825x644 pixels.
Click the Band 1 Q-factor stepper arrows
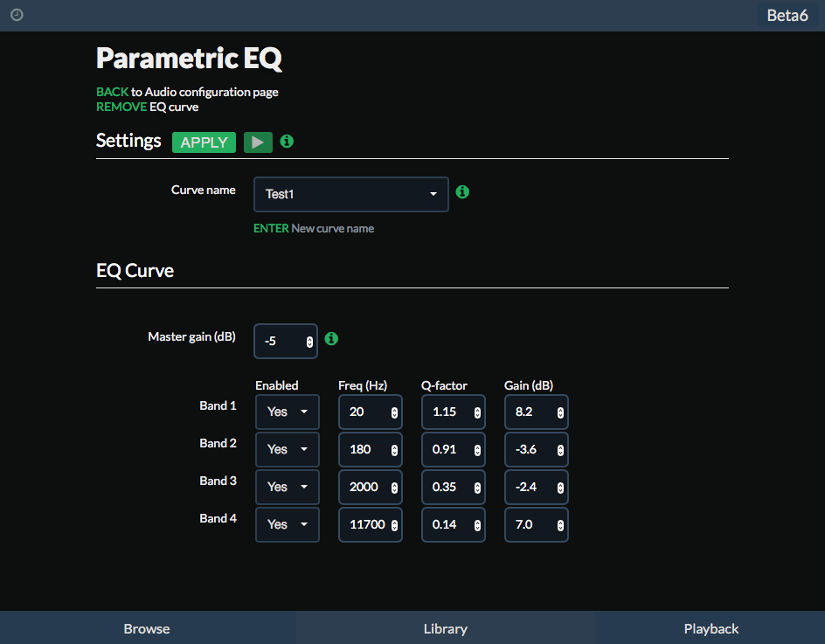(x=477, y=413)
